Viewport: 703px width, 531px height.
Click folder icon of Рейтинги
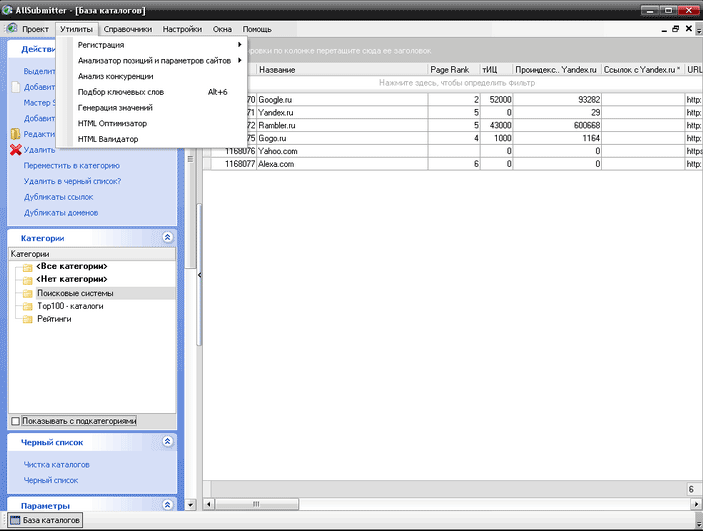pos(28,319)
